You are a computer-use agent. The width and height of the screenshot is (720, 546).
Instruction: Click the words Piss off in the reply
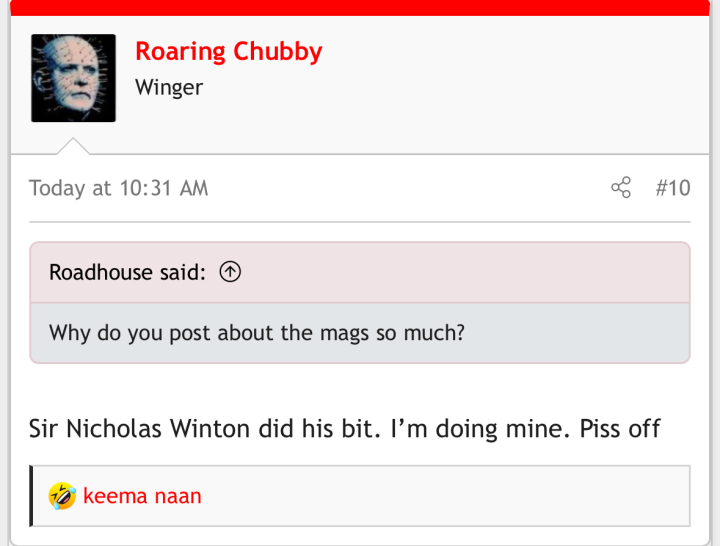pyautogui.click(x=620, y=429)
